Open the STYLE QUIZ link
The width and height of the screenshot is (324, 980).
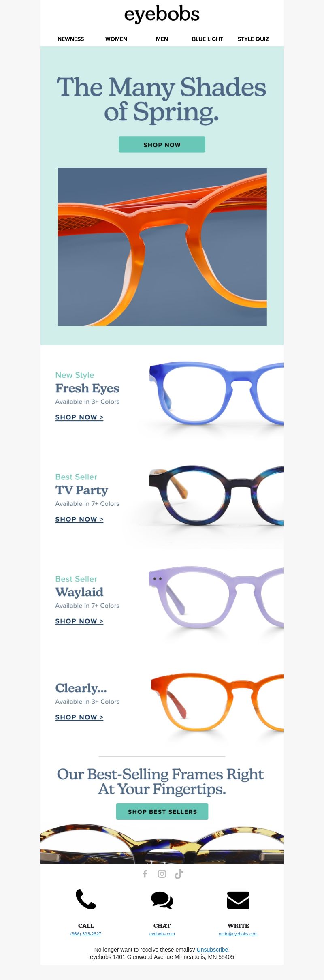tap(253, 39)
